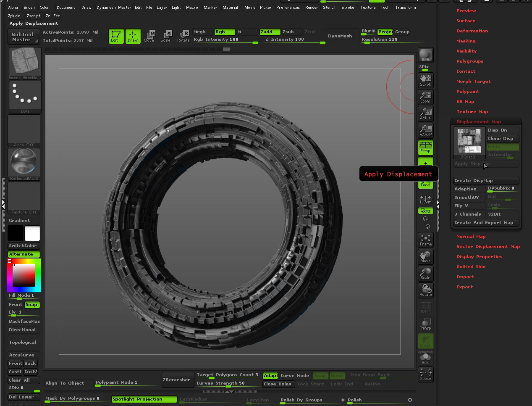Disable Spotlight Projection

(x=144, y=399)
